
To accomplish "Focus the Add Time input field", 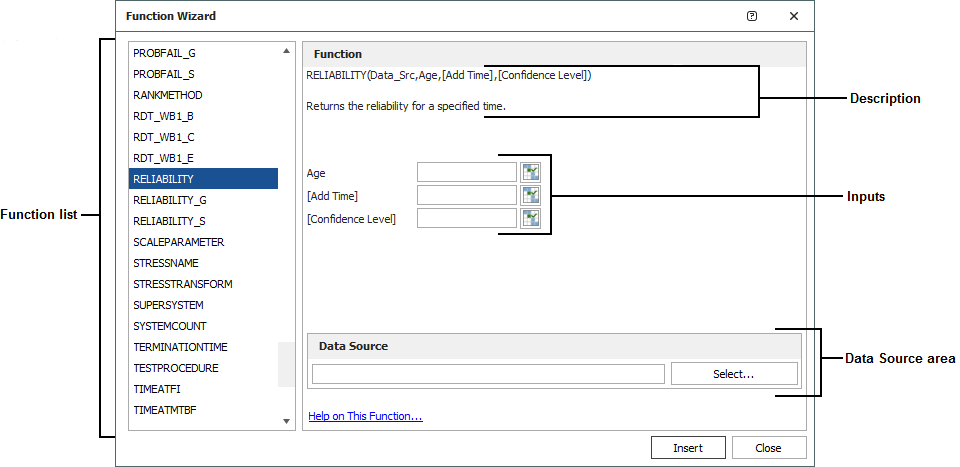I will tap(466, 195).
